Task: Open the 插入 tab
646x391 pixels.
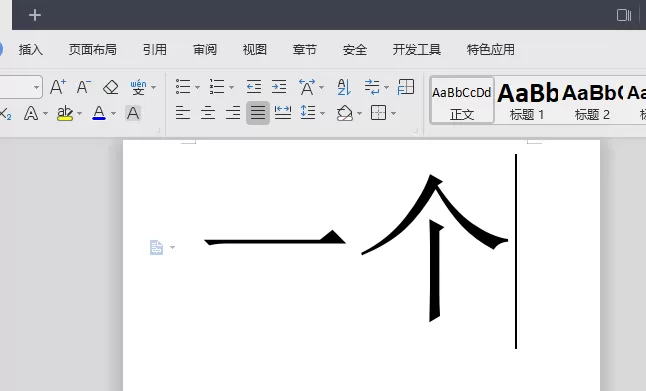Action: tap(31, 50)
